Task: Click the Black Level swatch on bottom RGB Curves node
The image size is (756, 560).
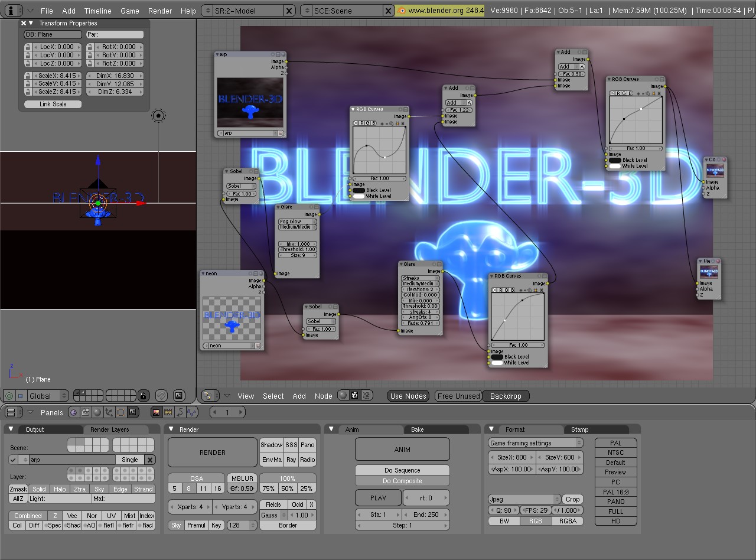Action: pos(497,357)
